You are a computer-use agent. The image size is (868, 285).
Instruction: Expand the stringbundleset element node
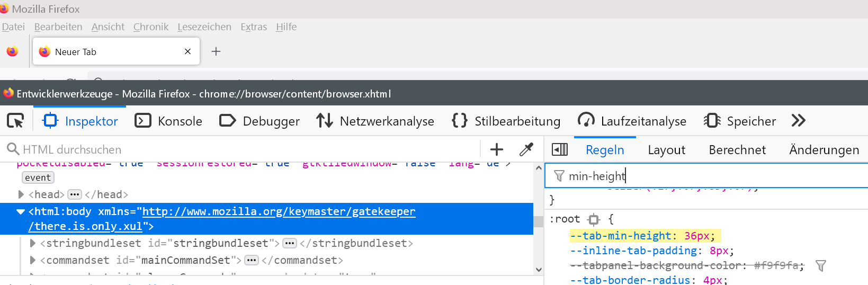pyautogui.click(x=33, y=243)
